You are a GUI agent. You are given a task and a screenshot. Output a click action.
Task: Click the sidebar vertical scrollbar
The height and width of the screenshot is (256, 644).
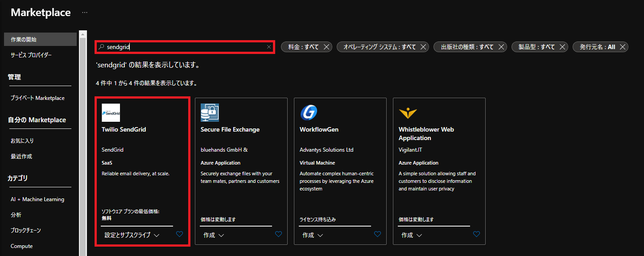(x=83, y=143)
